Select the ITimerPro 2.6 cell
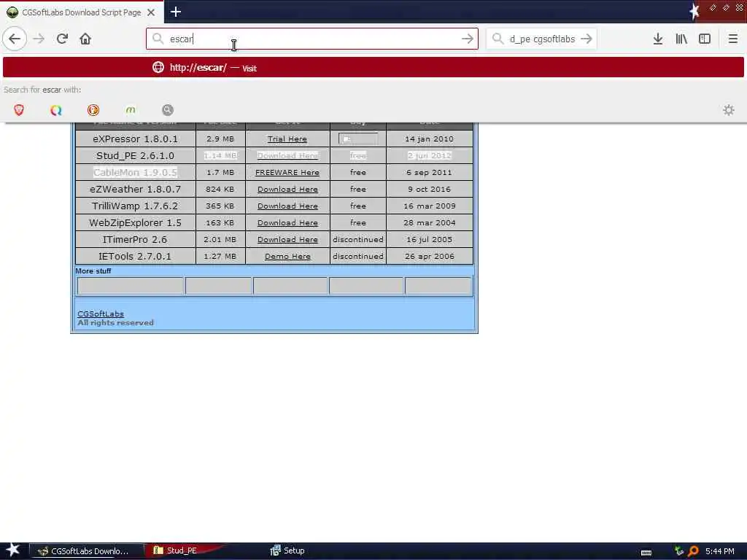Image resolution: width=747 pixels, height=560 pixels. click(135, 239)
